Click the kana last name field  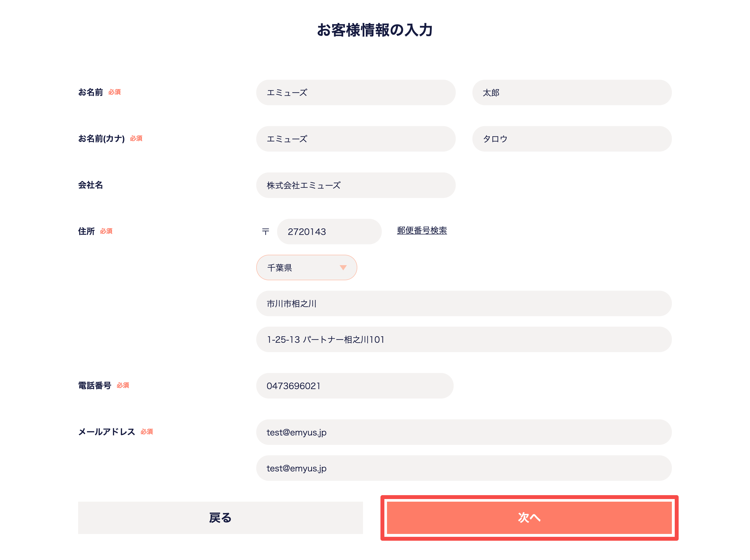pyautogui.click(x=355, y=139)
